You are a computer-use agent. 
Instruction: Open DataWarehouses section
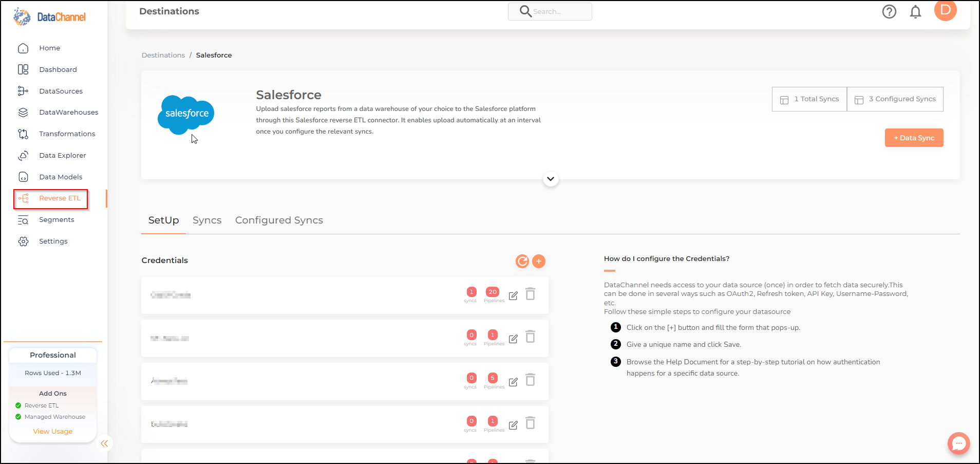pyautogui.click(x=69, y=112)
